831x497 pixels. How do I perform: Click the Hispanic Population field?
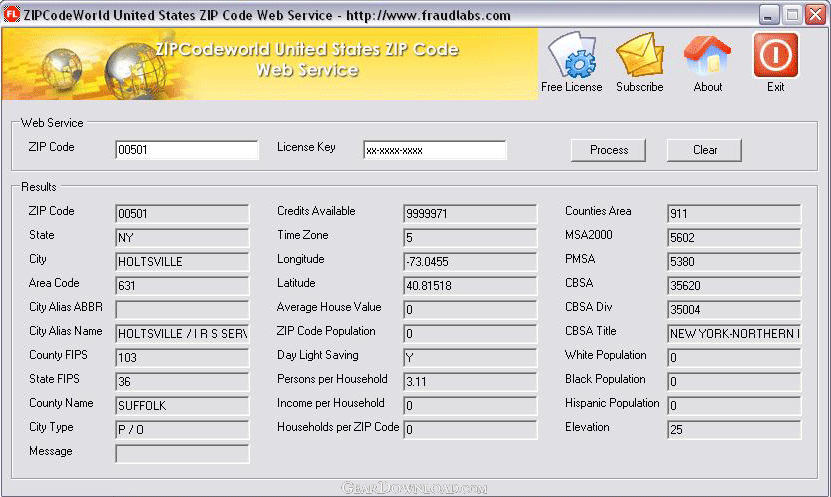[x=734, y=405]
